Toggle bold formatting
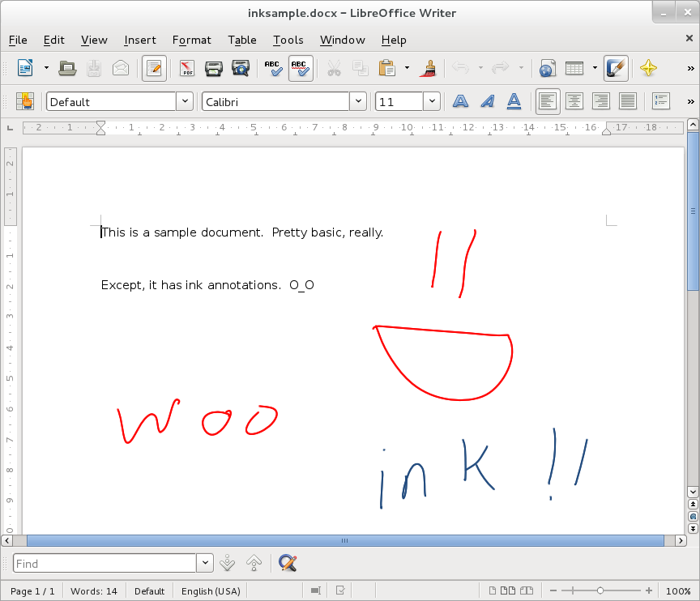 (460, 100)
